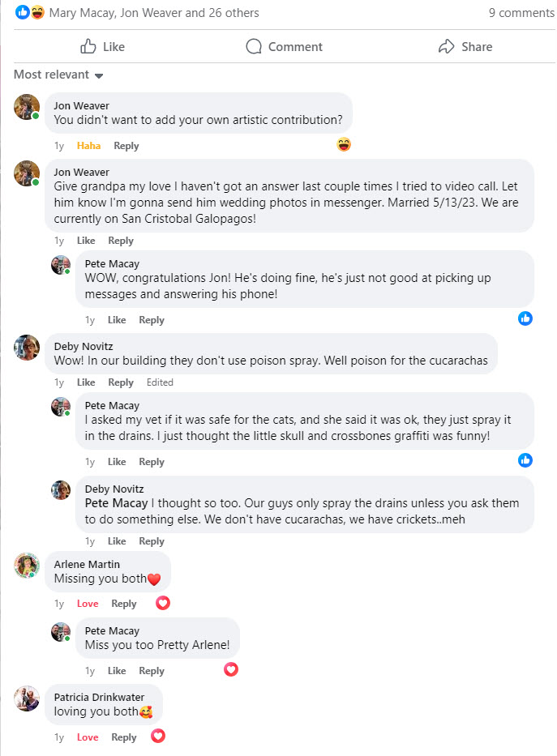Screen dimensions: 557x756
Task: View Edited history on Deby Novitz's comment
Action: pos(160,382)
